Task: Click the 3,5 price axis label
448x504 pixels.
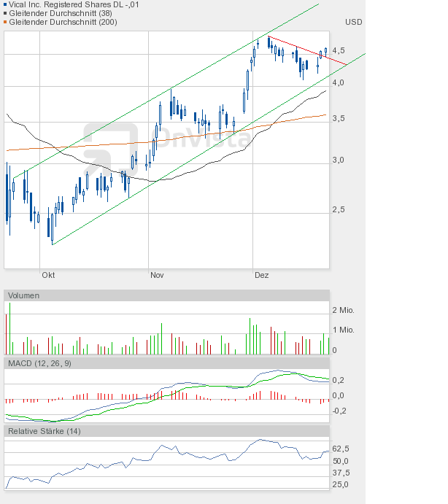Action: tap(339, 118)
